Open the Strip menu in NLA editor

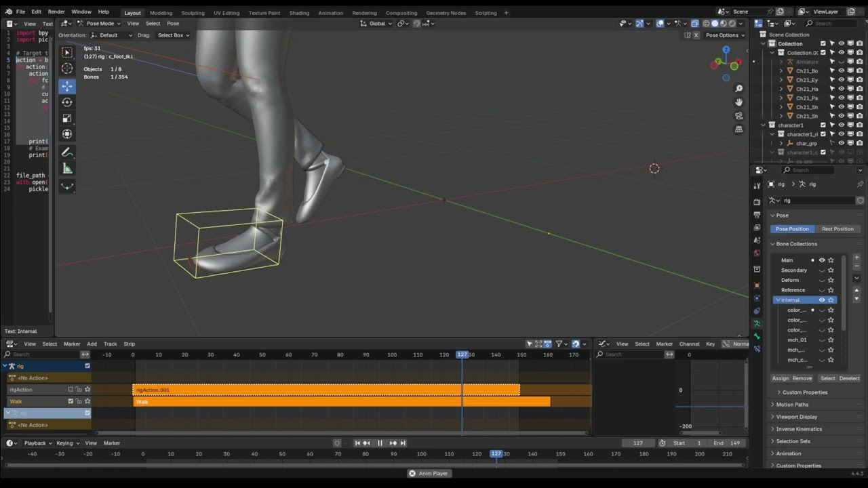coord(129,344)
